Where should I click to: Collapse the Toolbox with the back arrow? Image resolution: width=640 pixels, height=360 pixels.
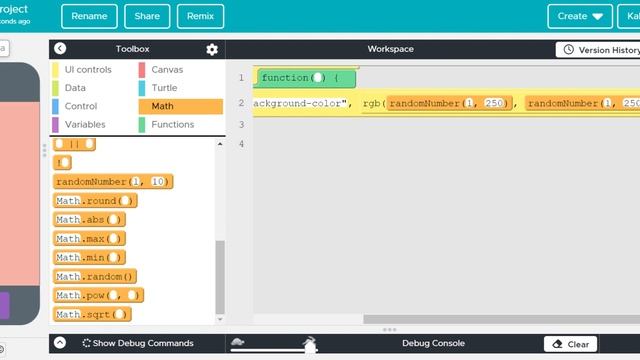pyautogui.click(x=60, y=49)
